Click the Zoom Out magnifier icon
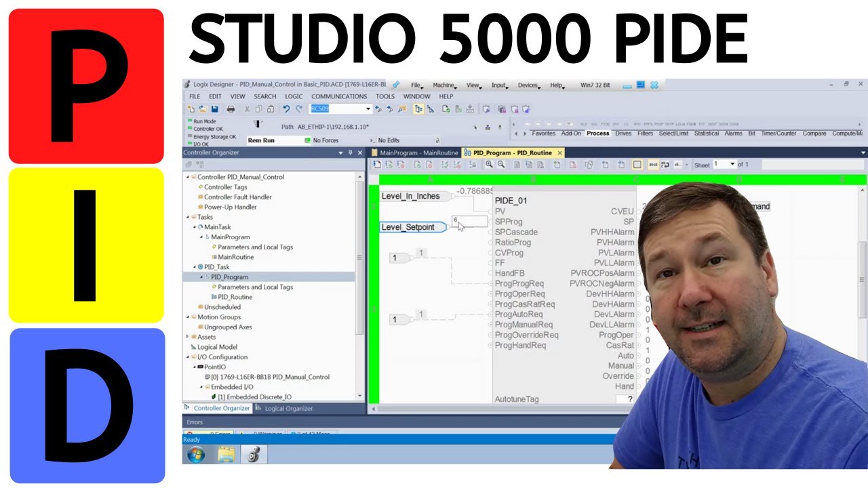 [x=501, y=165]
